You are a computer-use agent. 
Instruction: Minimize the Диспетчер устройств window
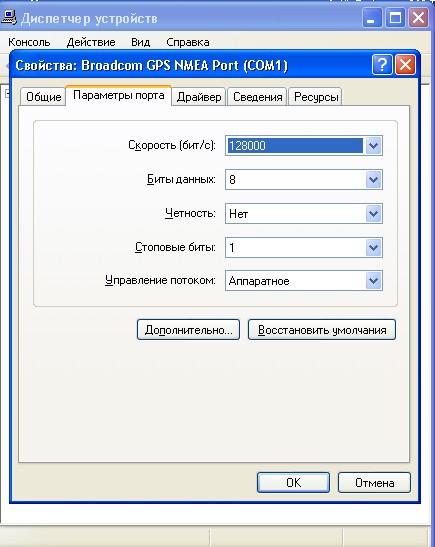[372, 18]
